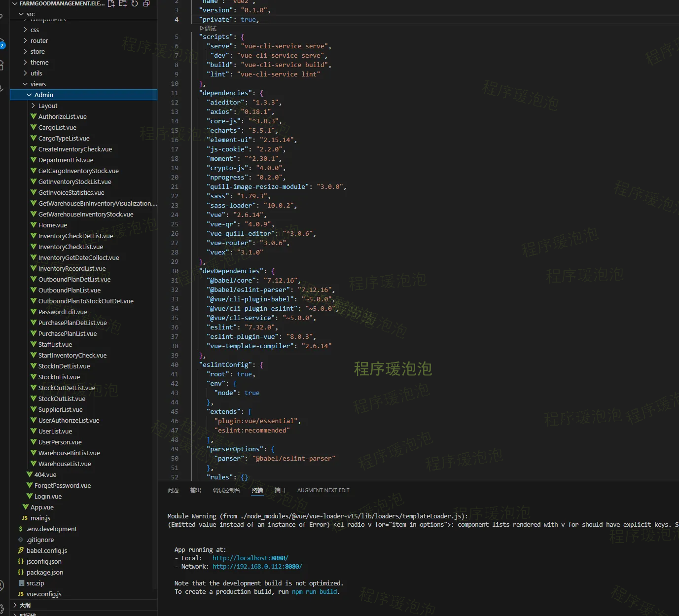Click the Vue icon of UserPerson.vue
This screenshot has height=616, width=679.
click(34, 442)
